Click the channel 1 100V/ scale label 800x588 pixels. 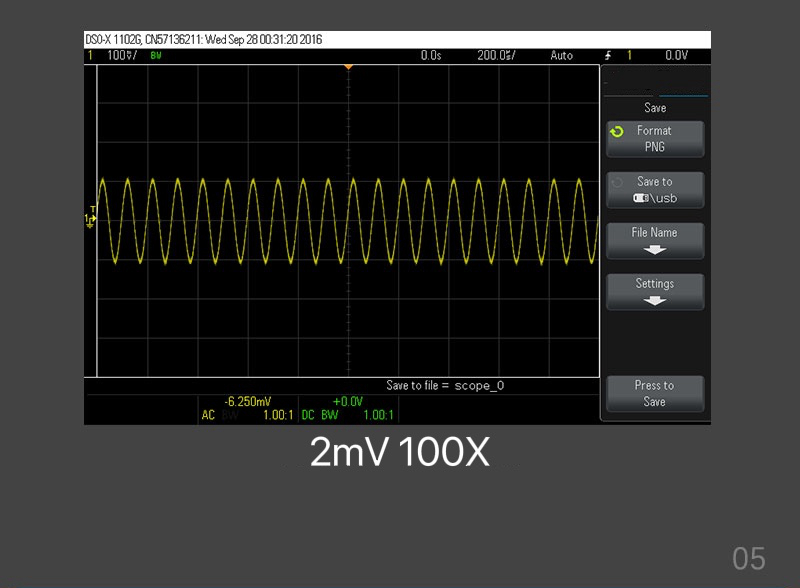(x=122, y=56)
